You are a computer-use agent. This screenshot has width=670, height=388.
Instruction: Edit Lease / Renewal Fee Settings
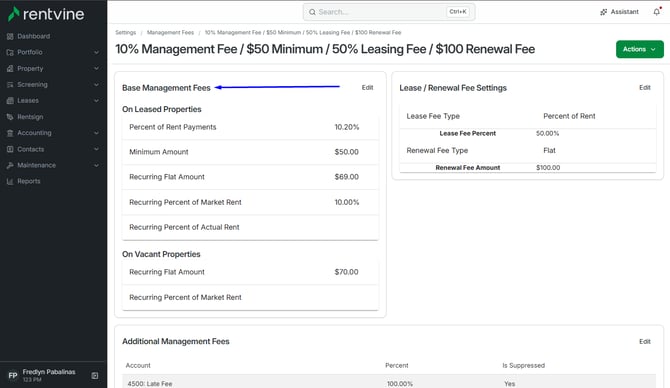[x=644, y=88]
